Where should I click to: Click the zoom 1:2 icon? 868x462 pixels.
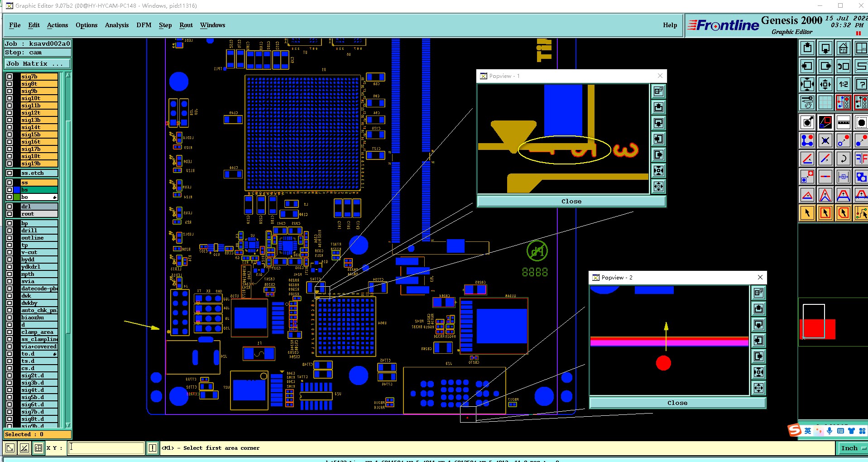point(843,84)
